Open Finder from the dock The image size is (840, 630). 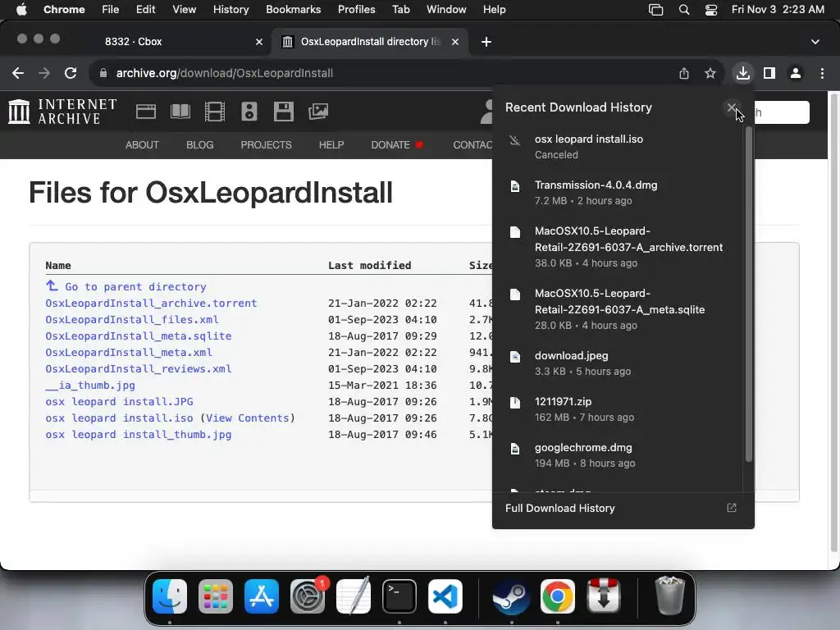coord(170,596)
